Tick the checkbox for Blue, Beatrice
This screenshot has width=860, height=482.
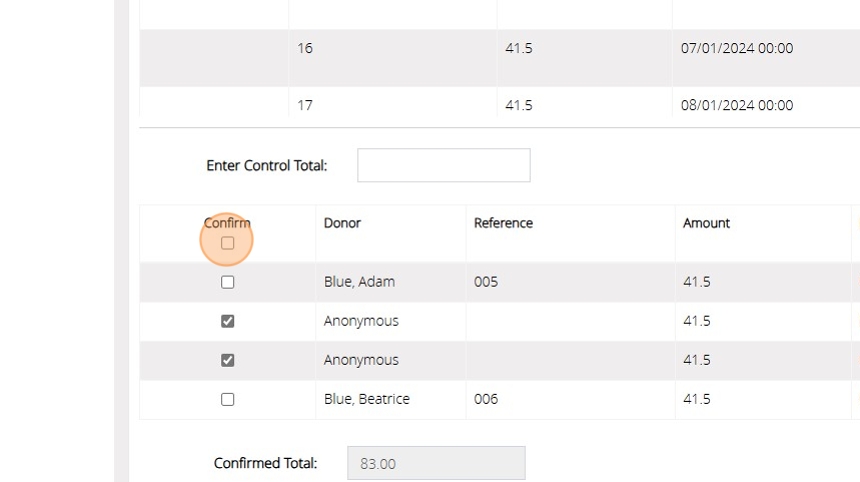227,399
